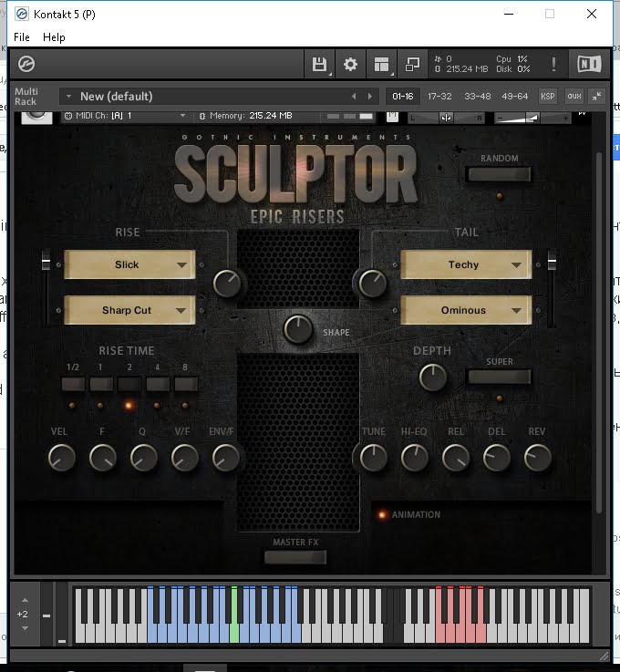
Task: Open the Techy tail dropdown
Action: (x=466, y=264)
